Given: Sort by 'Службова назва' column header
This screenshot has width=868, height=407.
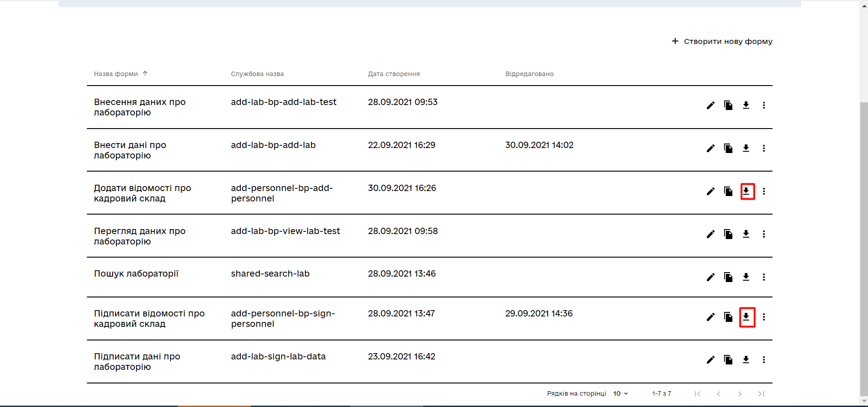Looking at the screenshot, I should [257, 74].
